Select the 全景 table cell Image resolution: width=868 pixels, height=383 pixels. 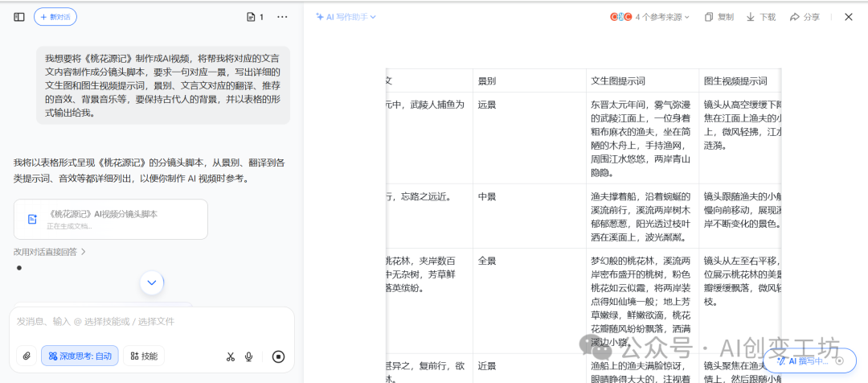[529, 301]
